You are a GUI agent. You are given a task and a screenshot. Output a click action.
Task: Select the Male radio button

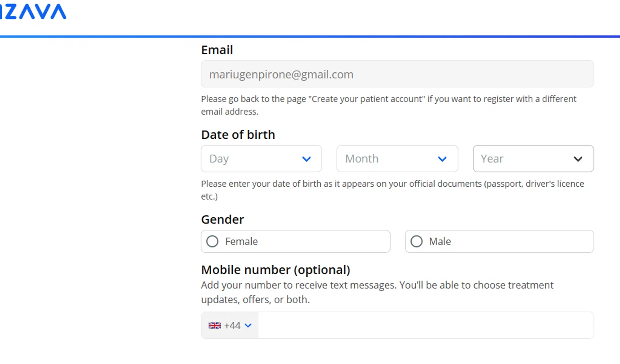click(x=417, y=241)
